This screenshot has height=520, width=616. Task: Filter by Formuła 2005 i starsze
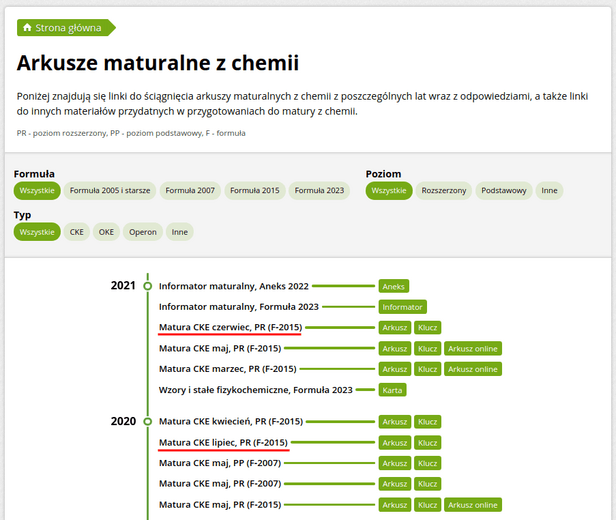click(x=110, y=190)
